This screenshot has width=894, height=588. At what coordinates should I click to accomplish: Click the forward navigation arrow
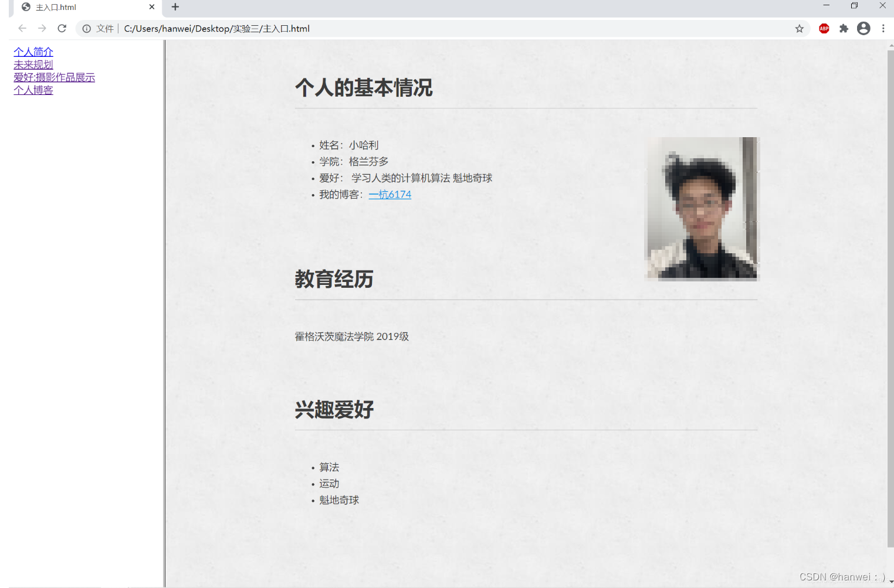(x=42, y=28)
